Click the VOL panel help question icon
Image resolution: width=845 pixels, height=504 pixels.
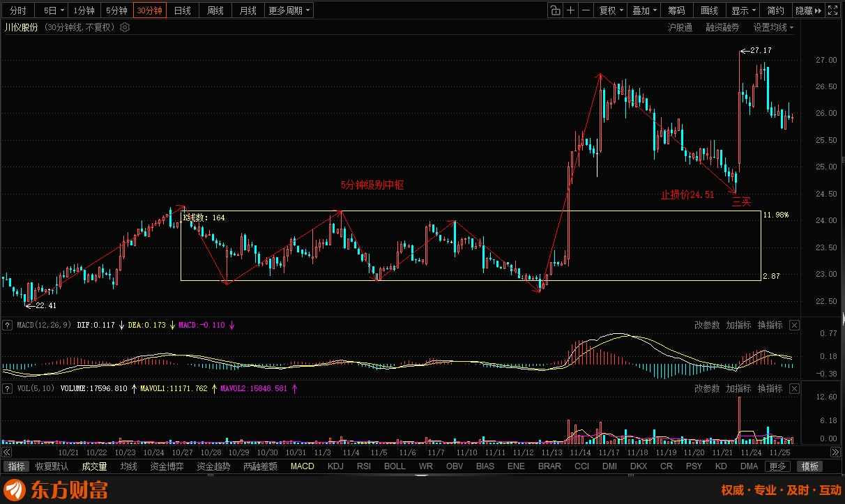pyautogui.click(x=7, y=388)
